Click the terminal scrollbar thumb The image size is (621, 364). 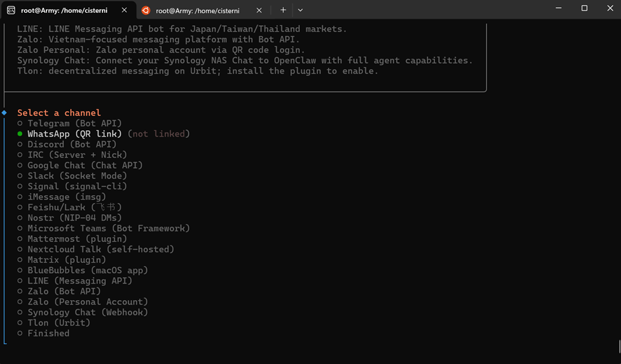point(618,346)
